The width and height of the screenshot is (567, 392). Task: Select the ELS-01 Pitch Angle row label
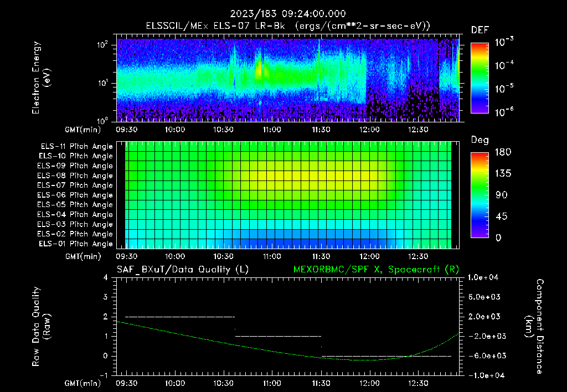pyautogui.click(x=76, y=244)
